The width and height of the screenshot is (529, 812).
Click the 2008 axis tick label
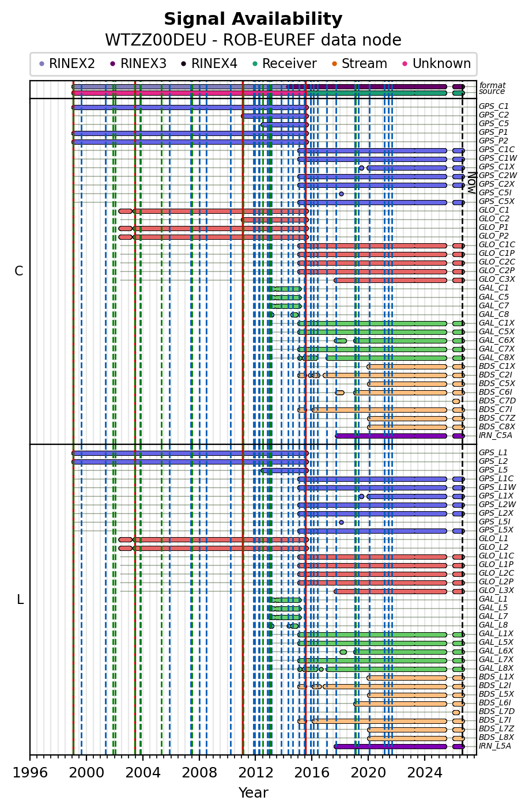pyautogui.click(x=199, y=772)
